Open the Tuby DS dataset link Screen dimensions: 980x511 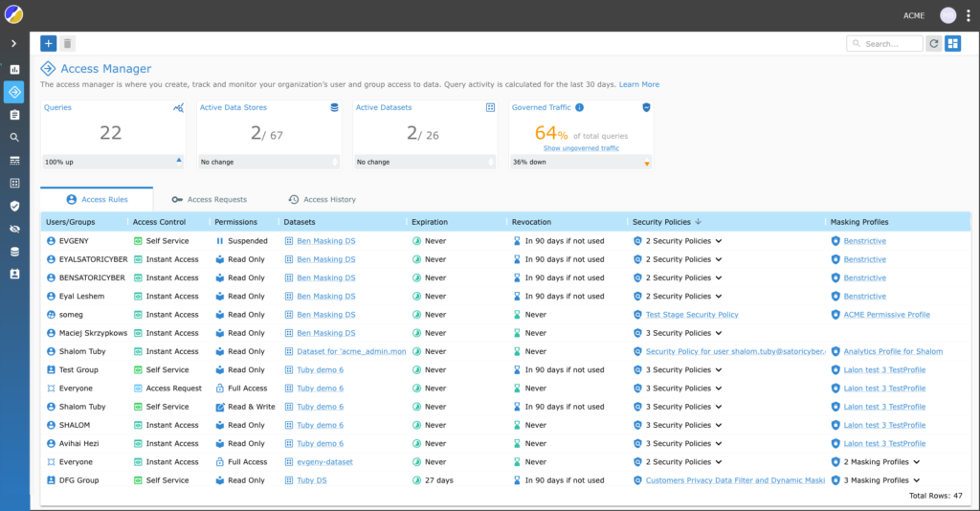point(312,480)
